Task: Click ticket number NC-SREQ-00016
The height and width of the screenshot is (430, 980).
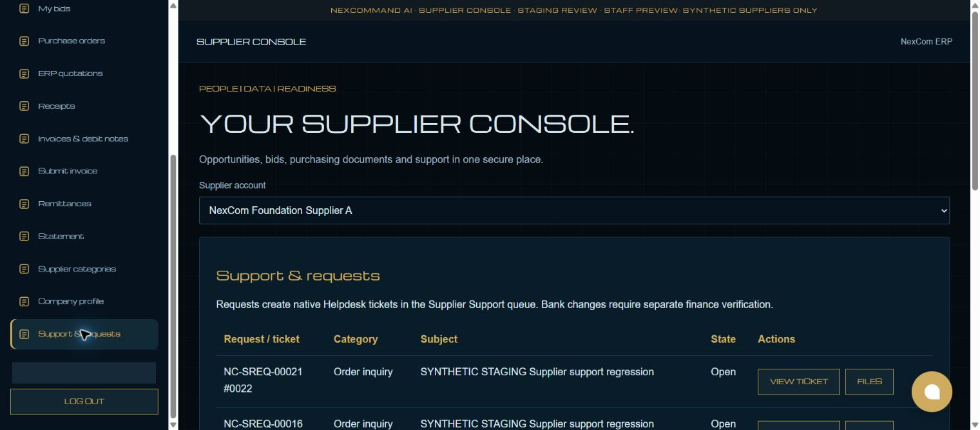Action: pos(263,424)
